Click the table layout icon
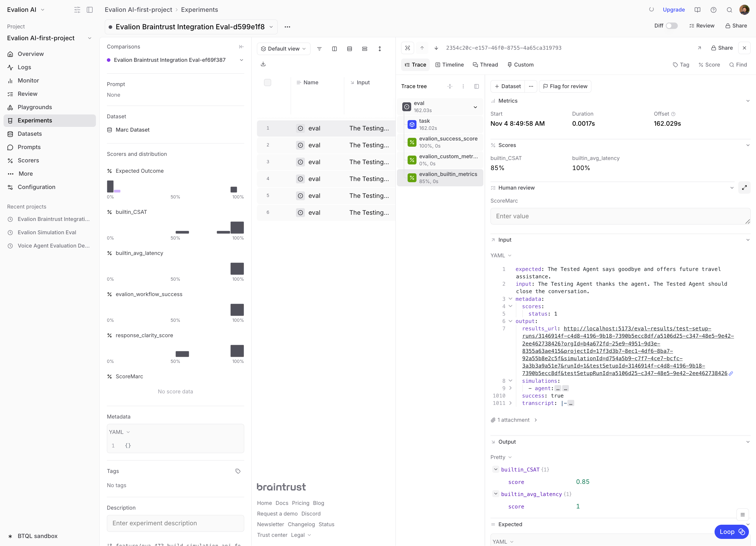Viewport: 756px width, 546px height. 349,49
